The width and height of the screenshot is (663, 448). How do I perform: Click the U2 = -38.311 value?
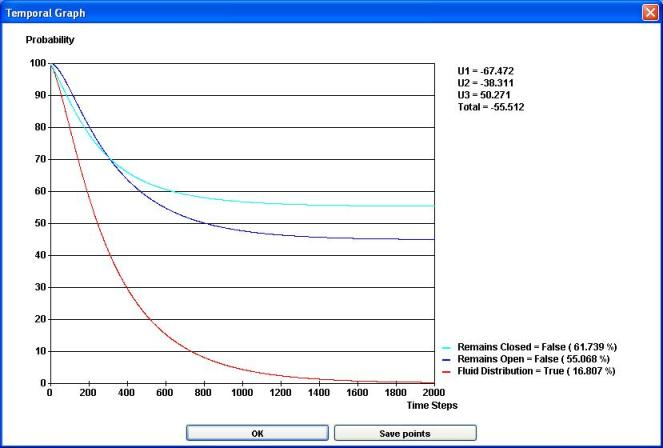click(485, 81)
